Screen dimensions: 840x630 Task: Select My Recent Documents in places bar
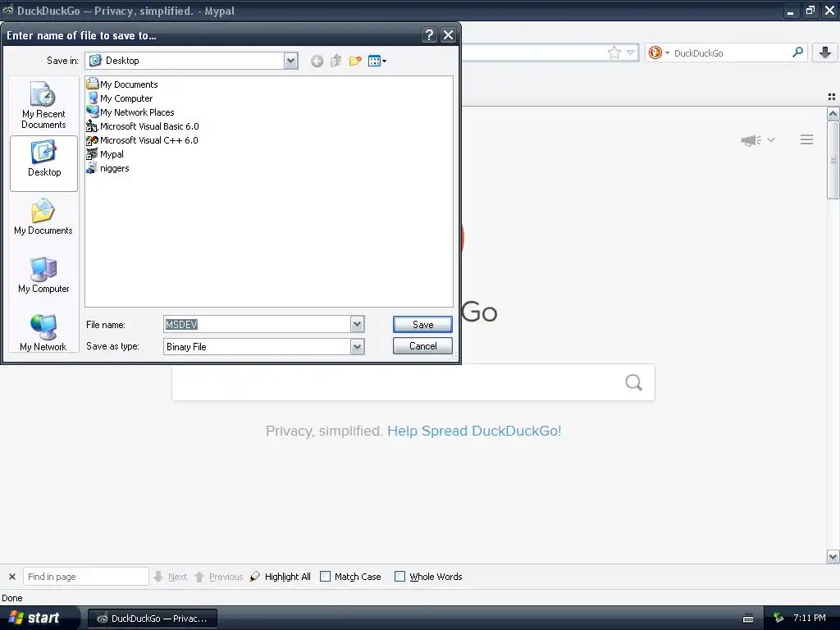coord(44,105)
